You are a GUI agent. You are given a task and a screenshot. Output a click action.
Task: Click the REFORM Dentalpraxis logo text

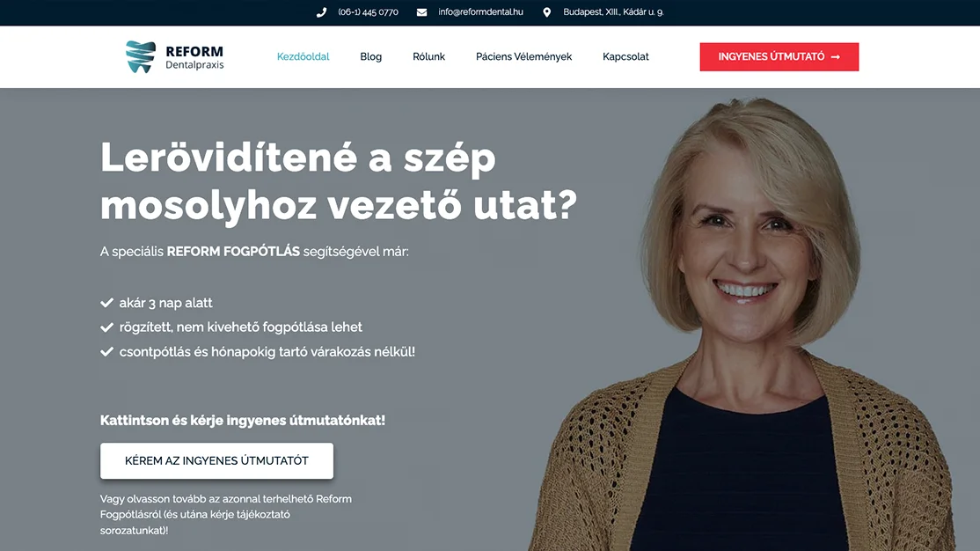tap(194, 57)
